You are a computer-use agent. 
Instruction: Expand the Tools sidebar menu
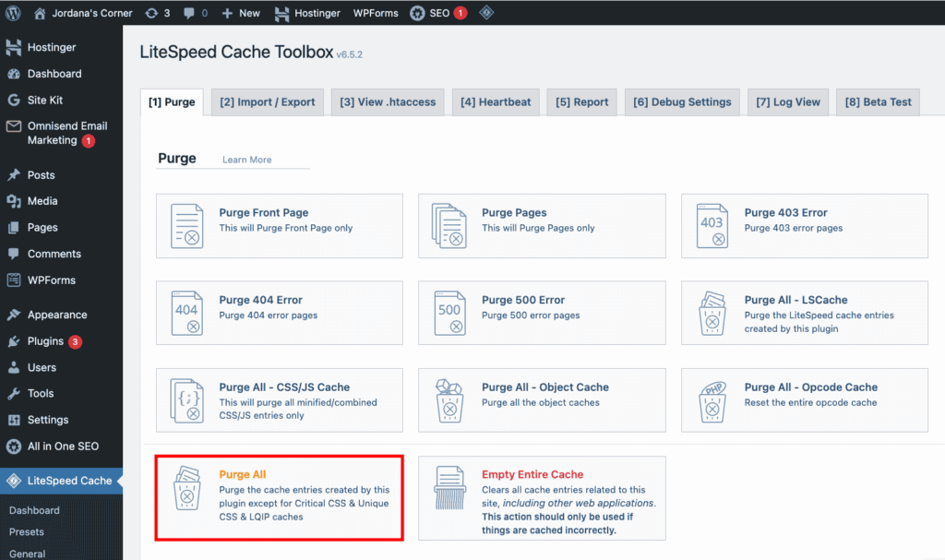pos(38,393)
